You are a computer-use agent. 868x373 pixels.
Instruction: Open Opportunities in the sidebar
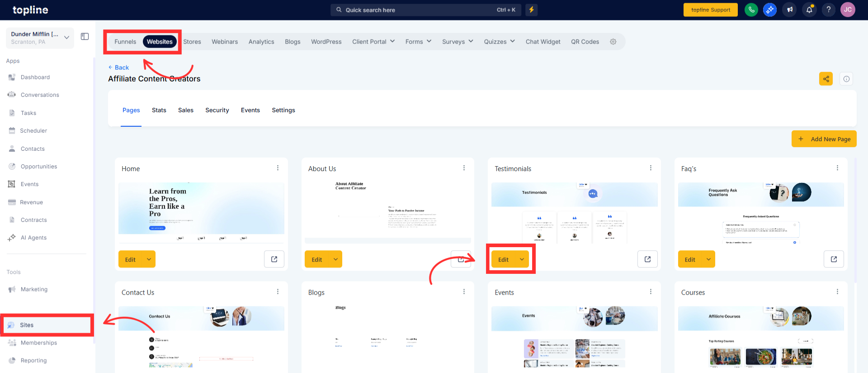click(39, 167)
